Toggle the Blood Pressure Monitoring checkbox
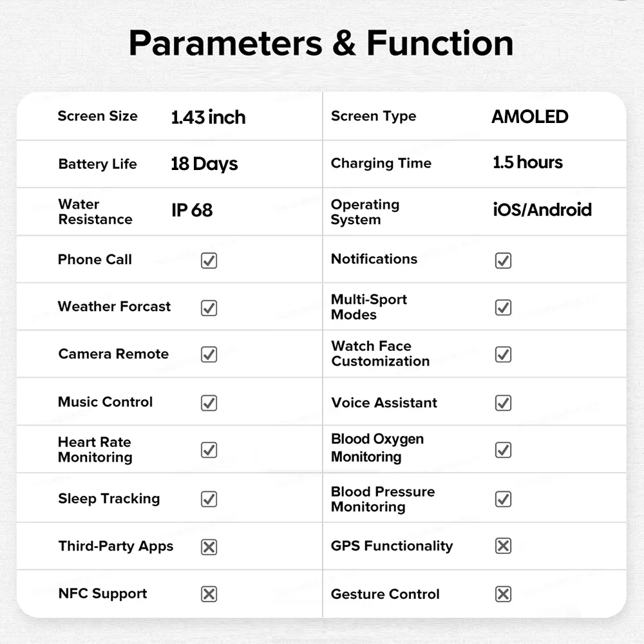 pos(503,499)
